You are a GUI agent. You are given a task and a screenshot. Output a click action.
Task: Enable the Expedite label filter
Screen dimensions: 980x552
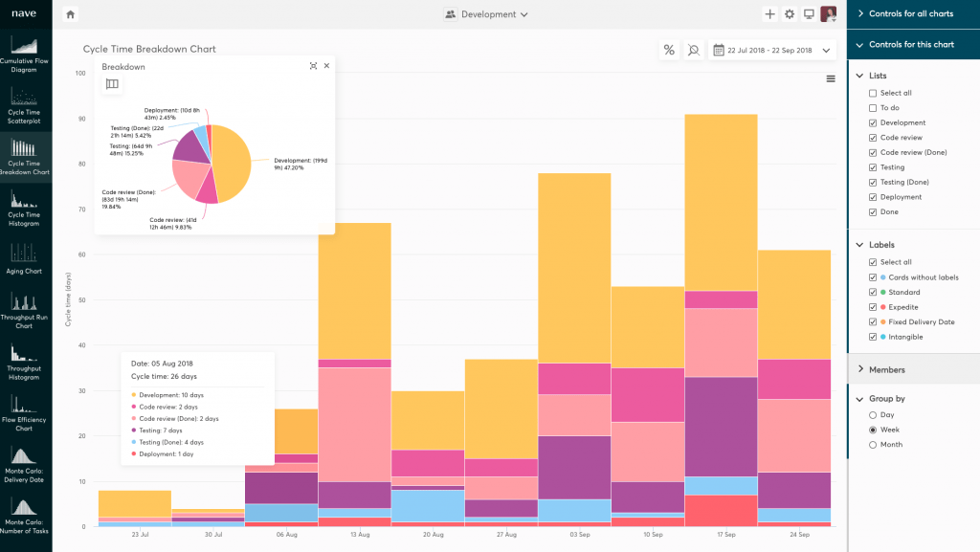click(872, 306)
